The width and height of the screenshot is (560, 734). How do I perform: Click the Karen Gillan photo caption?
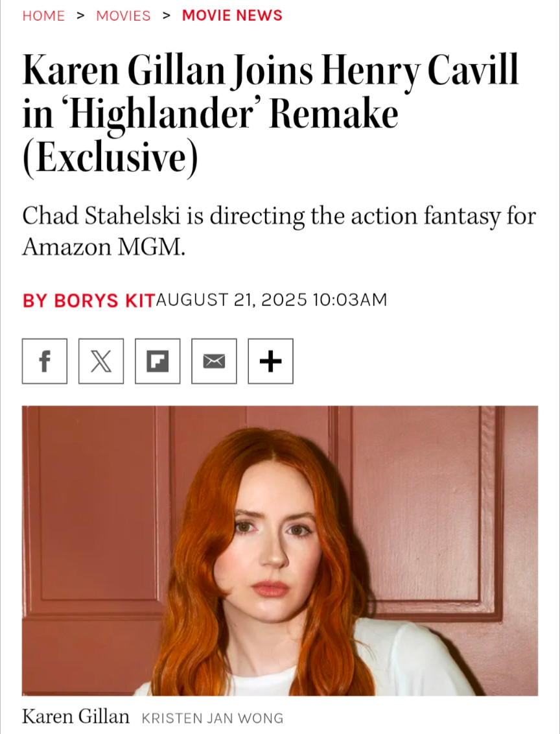pyautogui.click(x=76, y=716)
